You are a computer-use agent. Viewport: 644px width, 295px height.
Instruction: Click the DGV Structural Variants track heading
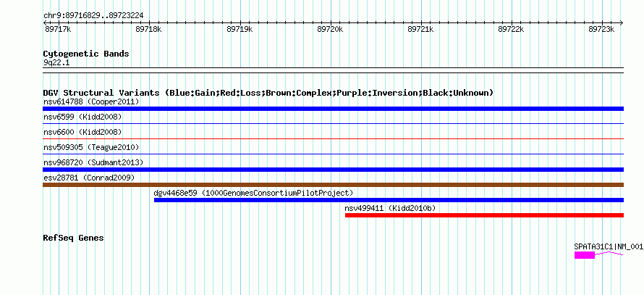click(x=268, y=93)
